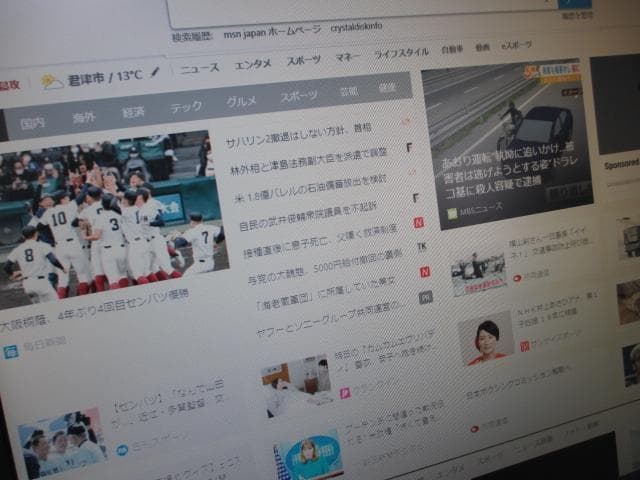Open ライフスタイル in top navigation
Viewport: 640px width, 480px height.
(x=401, y=53)
